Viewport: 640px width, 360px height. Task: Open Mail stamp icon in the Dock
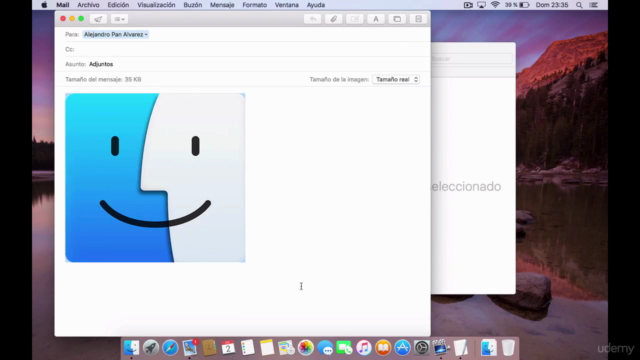coord(190,348)
